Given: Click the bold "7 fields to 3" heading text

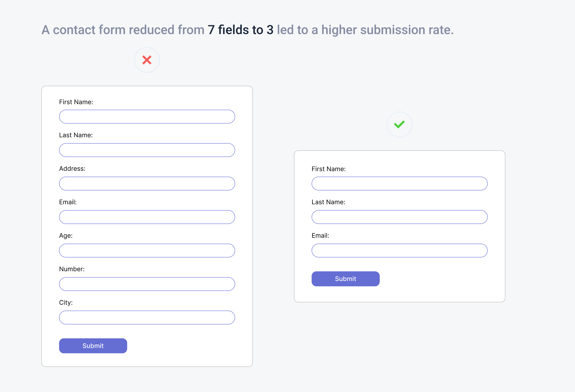Looking at the screenshot, I should pyautogui.click(x=240, y=30).
